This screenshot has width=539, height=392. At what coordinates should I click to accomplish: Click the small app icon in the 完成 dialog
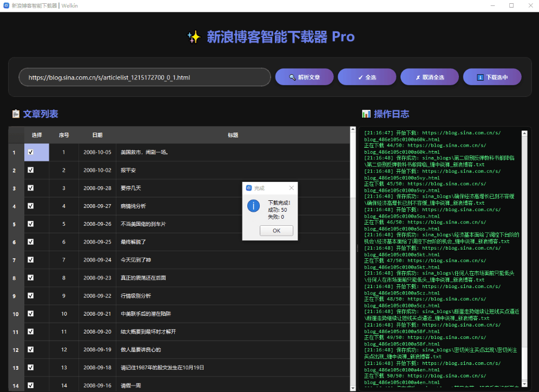(x=249, y=188)
